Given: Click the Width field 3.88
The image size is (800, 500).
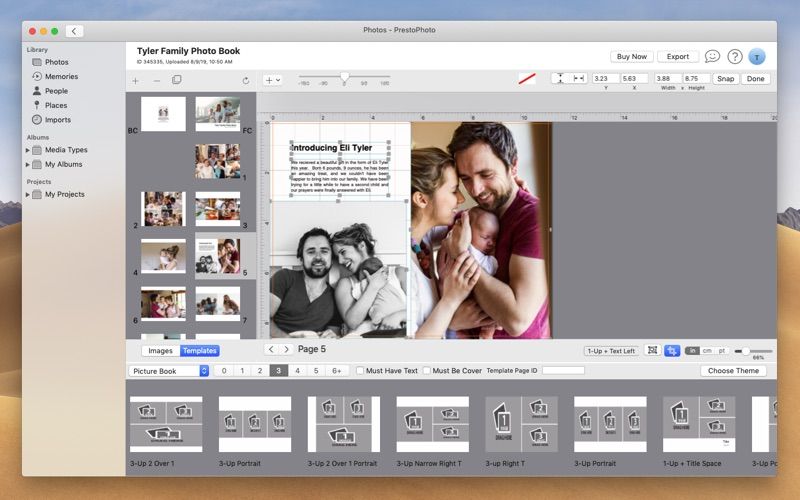Looking at the screenshot, I should pyautogui.click(x=668, y=79).
